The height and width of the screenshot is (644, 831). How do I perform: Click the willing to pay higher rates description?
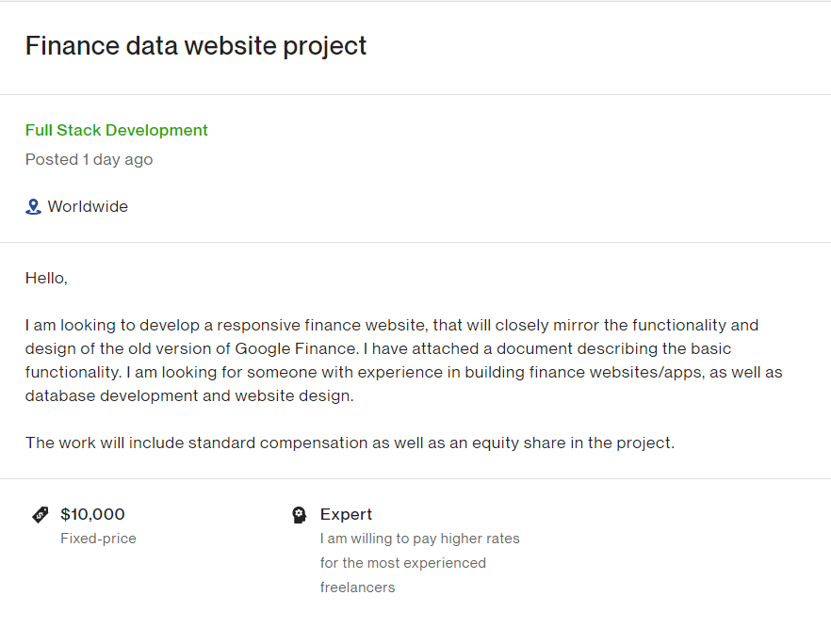(420, 539)
